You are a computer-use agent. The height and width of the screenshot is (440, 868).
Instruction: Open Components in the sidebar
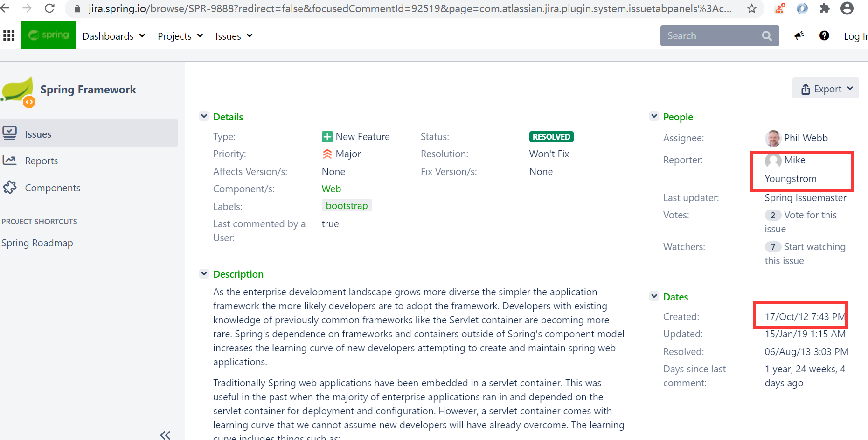tap(53, 188)
